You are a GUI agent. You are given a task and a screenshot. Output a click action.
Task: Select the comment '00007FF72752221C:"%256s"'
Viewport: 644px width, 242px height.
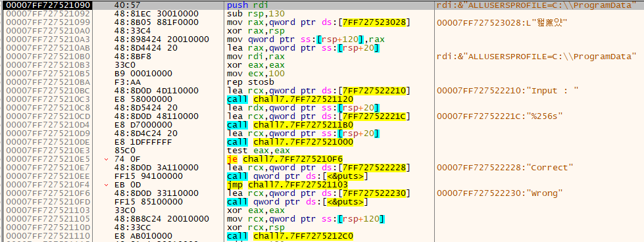pyautogui.click(x=500, y=117)
